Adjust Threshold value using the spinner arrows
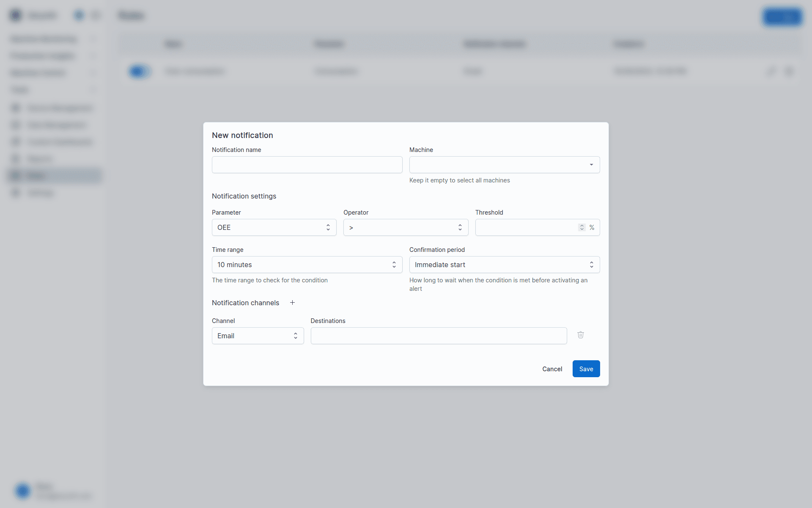Image resolution: width=812 pixels, height=508 pixels. pos(582,227)
